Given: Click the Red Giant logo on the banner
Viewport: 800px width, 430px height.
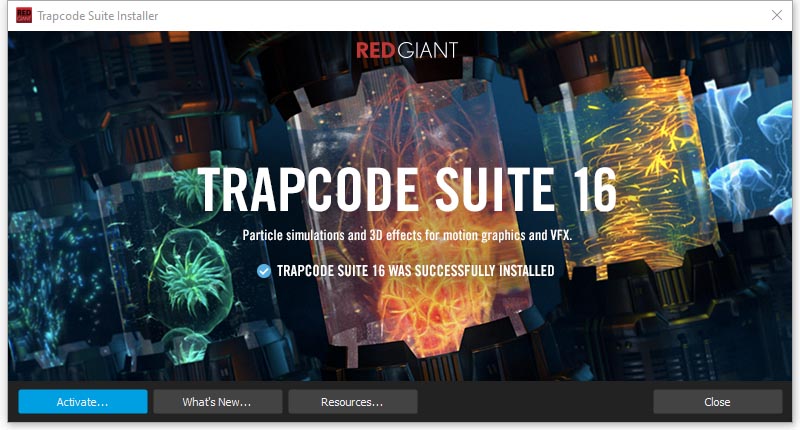Looking at the screenshot, I should click(x=407, y=50).
